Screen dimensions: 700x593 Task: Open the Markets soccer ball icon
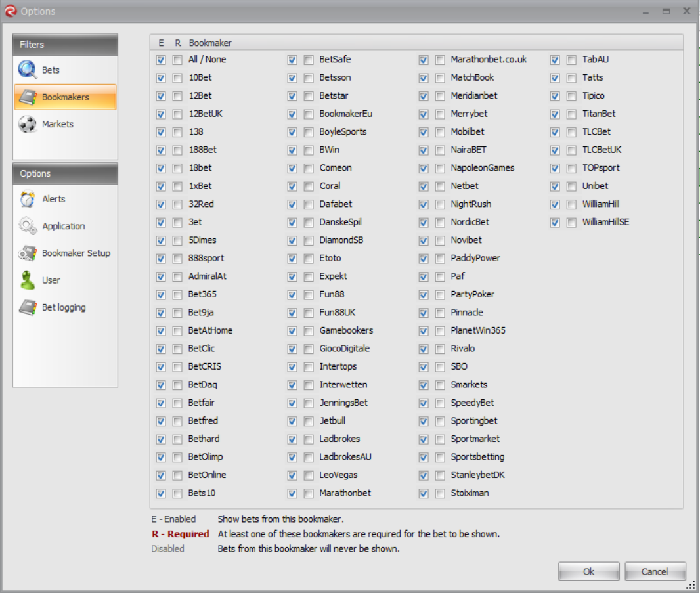(28, 124)
